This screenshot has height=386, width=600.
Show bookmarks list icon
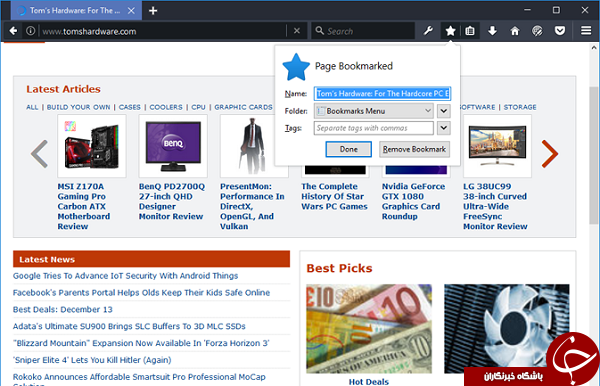[470, 31]
